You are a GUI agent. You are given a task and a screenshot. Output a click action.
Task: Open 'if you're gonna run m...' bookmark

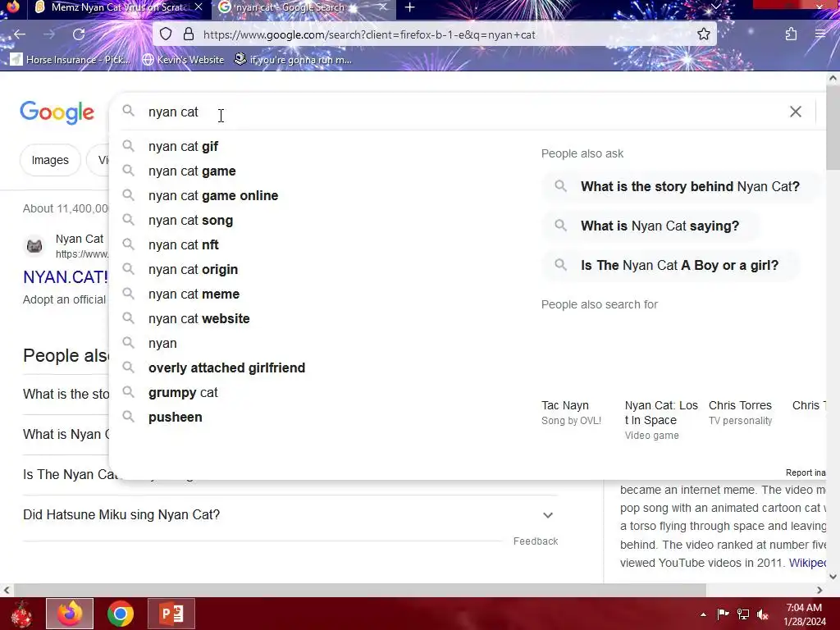coord(293,59)
